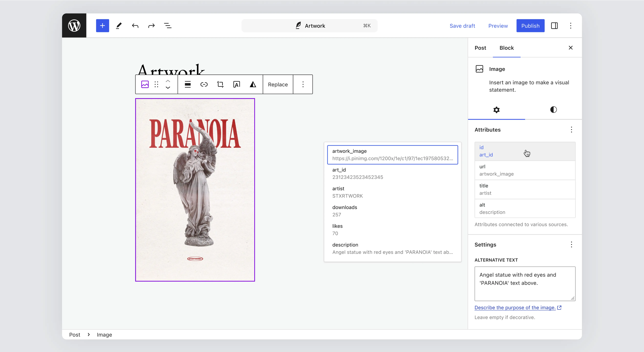The height and width of the screenshot is (352, 644).
Task: Click the Image block type icon in toolbar
Action: pyautogui.click(x=145, y=84)
